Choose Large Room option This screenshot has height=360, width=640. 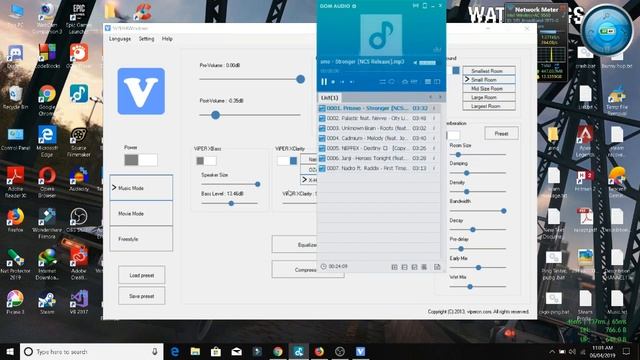489,97
